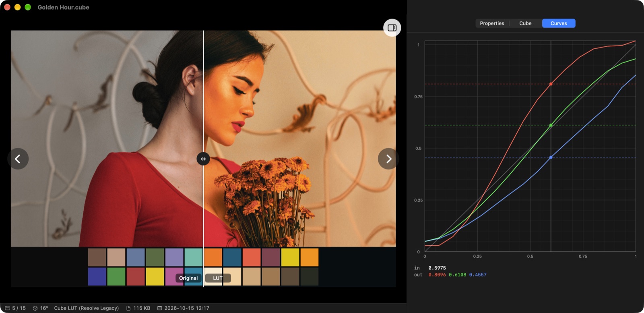This screenshot has height=313, width=644.
Task: Click the split-view comparison handle
Action: 203,159
